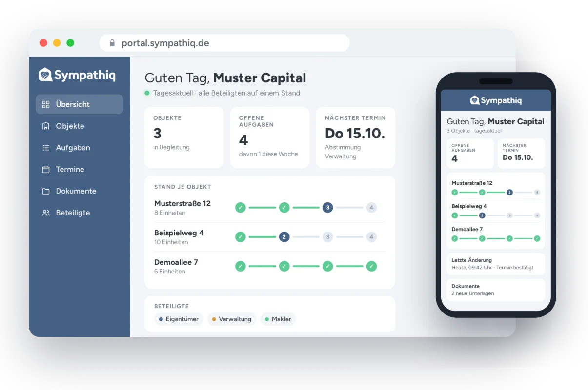Click the lock icon in address bar
The image size is (588, 390).
[112, 43]
